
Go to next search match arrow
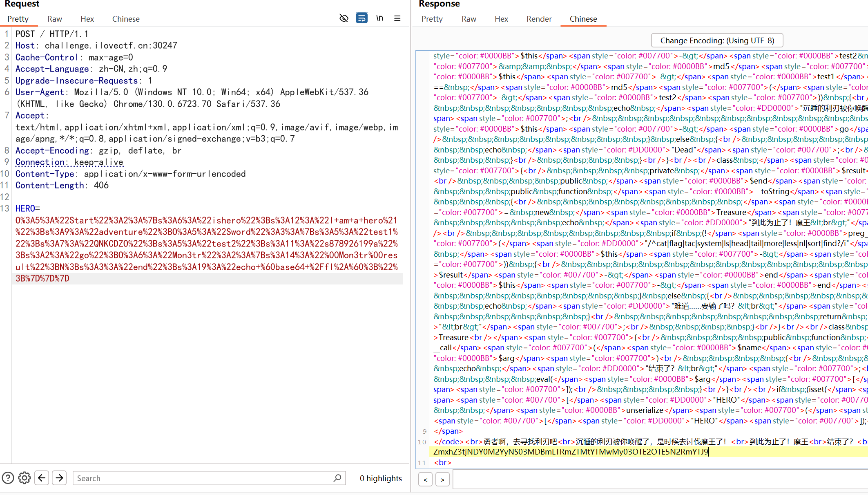(x=60, y=478)
